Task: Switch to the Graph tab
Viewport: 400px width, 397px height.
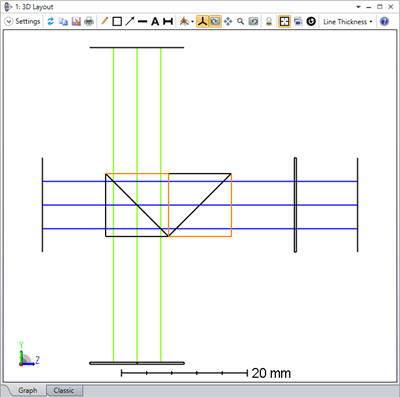Action: [x=28, y=390]
